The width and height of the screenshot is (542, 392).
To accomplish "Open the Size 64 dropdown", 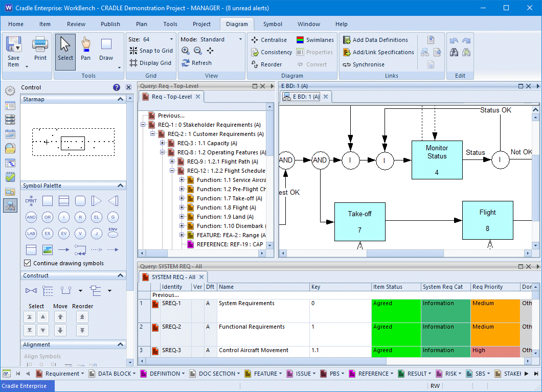I will click(171, 39).
